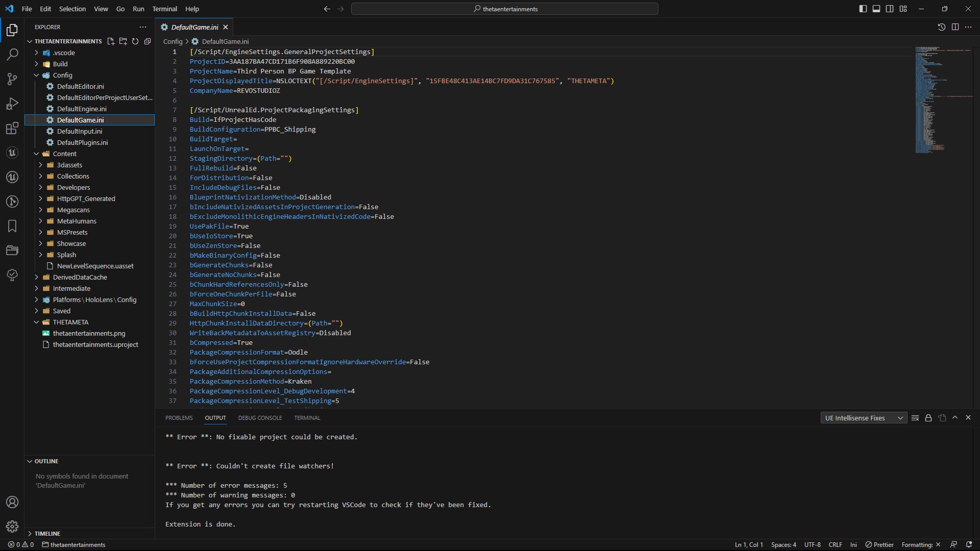This screenshot has width=980, height=551.
Task: Click CRLF line ending in status bar
Action: pyautogui.click(x=835, y=544)
